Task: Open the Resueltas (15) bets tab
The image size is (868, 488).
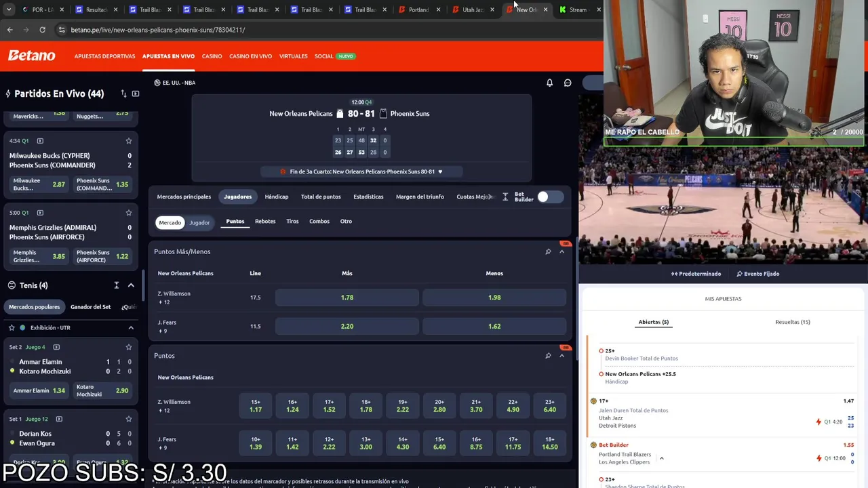Action: pyautogui.click(x=793, y=322)
